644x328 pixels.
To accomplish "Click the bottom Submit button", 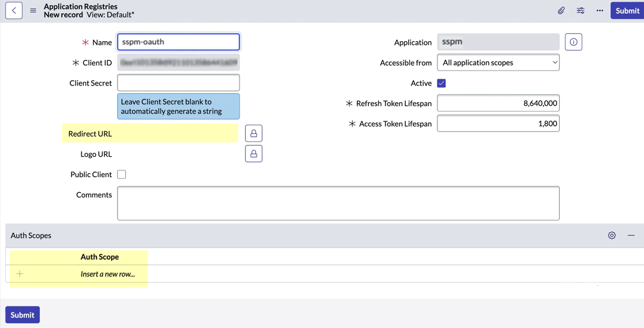I will 22,315.
